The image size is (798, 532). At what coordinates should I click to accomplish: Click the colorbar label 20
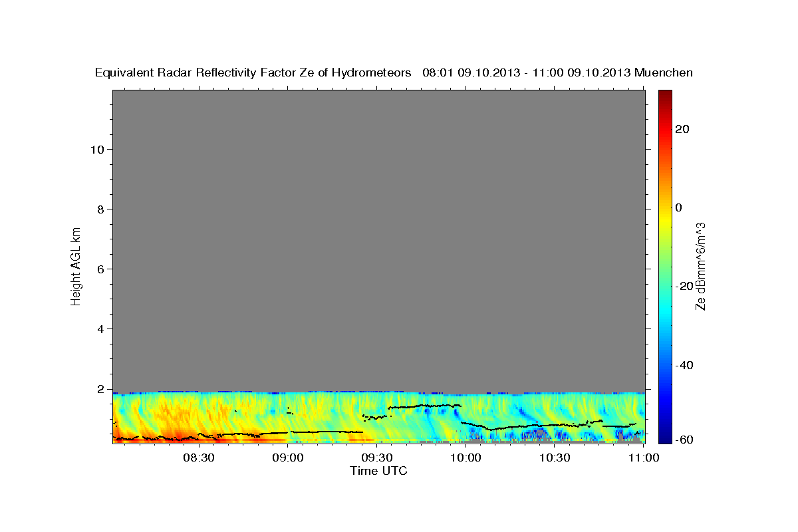pyautogui.click(x=682, y=129)
